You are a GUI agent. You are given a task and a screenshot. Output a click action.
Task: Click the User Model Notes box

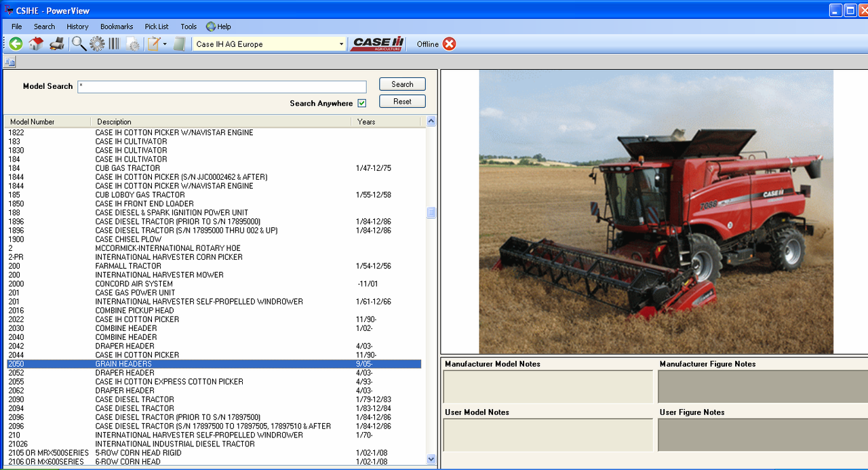(548, 435)
